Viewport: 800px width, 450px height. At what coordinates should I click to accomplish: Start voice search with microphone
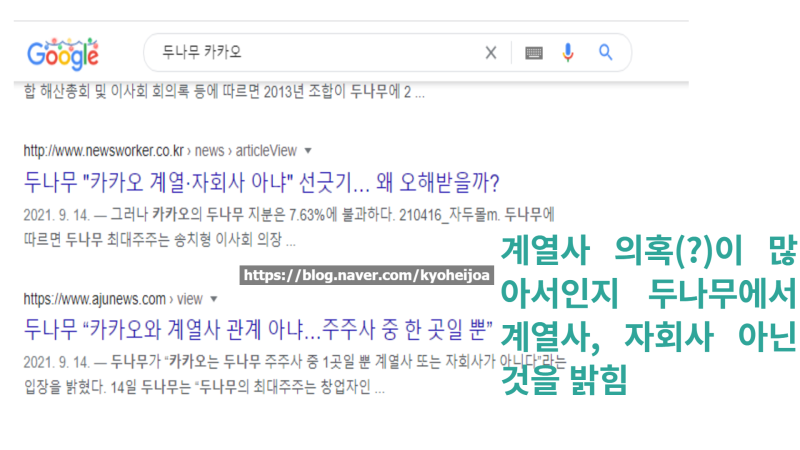[568, 53]
